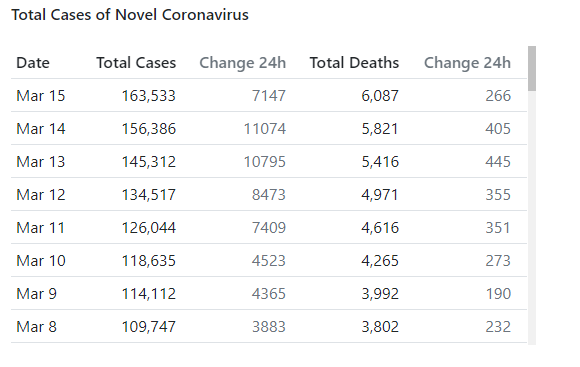Click the Change 24h header beside Total Deaths
Image resolution: width=580 pixels, height=367 pixels.
point(467,63)
